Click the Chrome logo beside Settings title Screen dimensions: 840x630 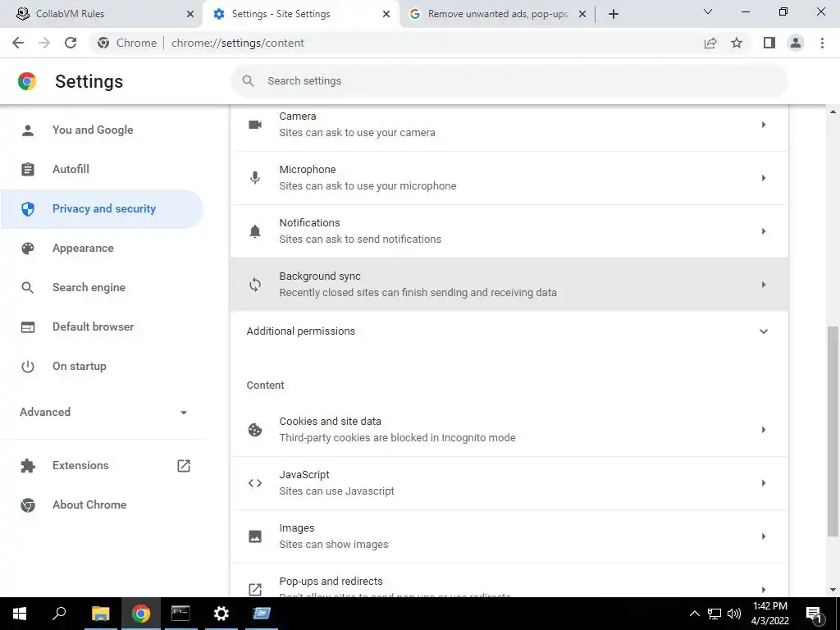tap(27, 81)
